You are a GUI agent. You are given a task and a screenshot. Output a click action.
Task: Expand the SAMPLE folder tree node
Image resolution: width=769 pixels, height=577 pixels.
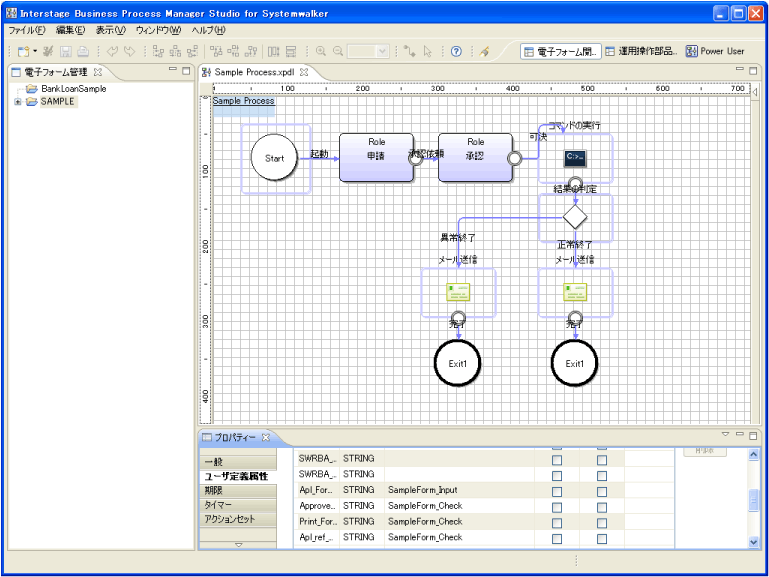[x=18, y=102]
